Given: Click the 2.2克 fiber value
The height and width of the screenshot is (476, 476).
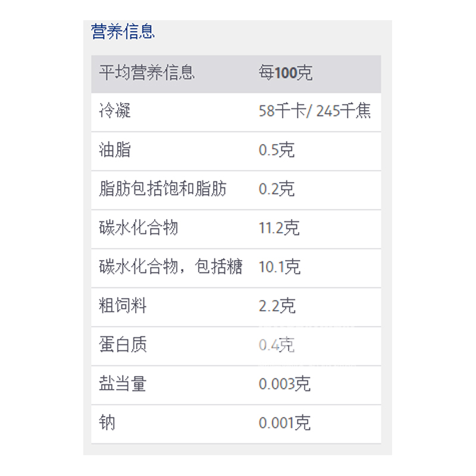Looking at the screenshot, I should coord(277,306).
